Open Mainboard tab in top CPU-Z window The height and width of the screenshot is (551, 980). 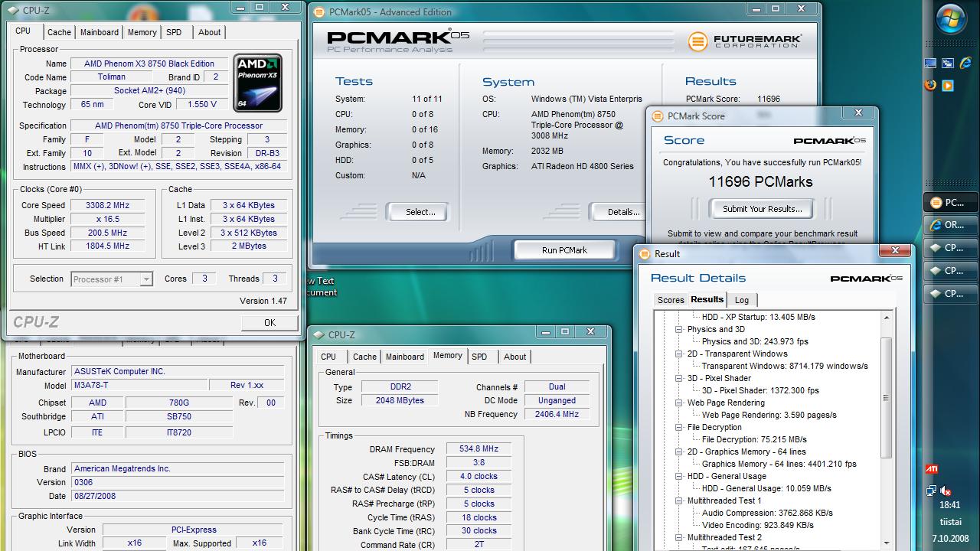click(x=100, y=32)
